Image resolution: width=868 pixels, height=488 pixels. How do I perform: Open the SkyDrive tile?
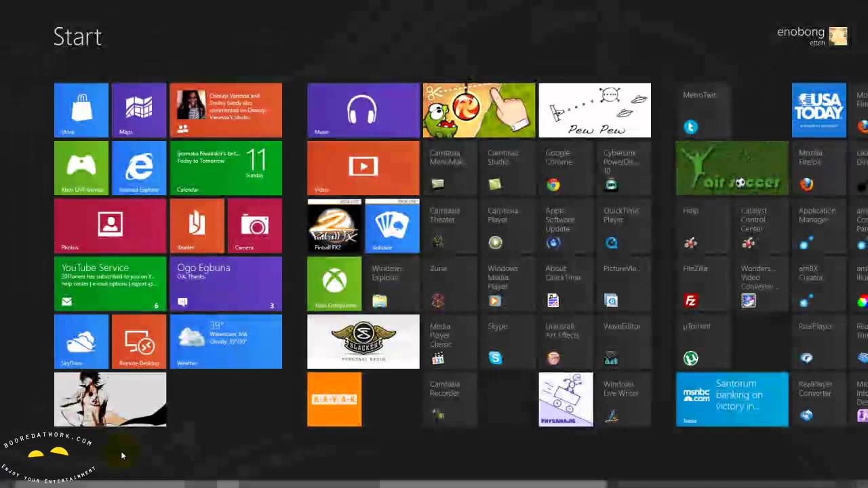(81, 342)
